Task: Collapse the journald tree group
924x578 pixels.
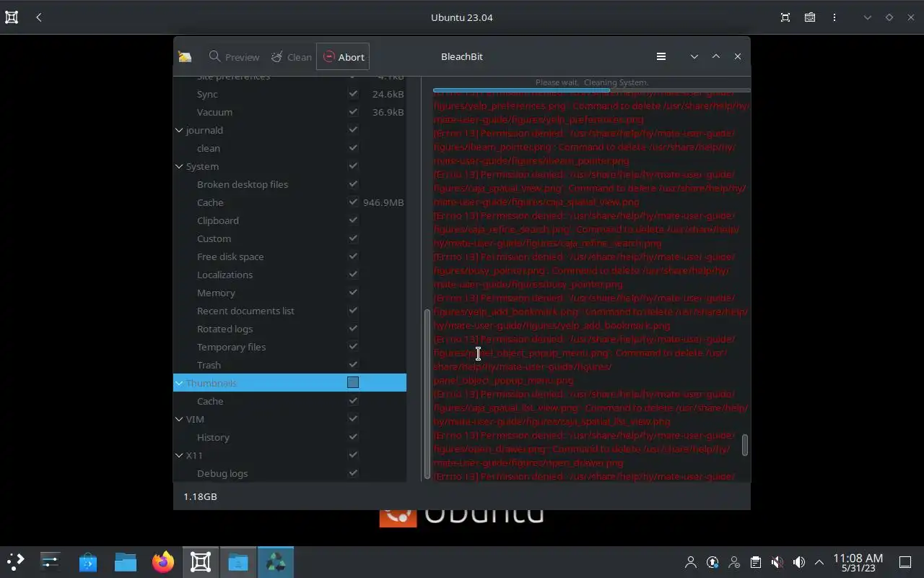Action: click(179, 130)
